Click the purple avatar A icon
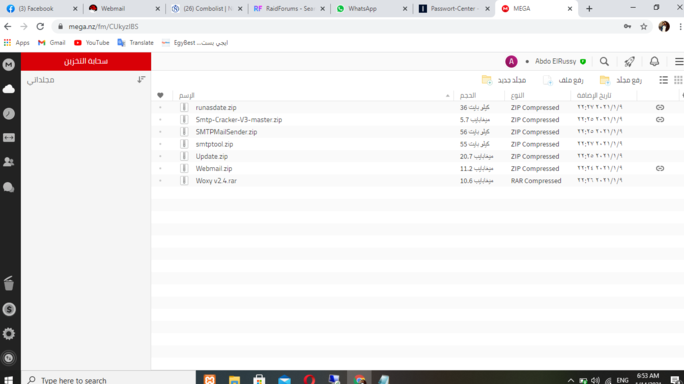 click(511, 62)
